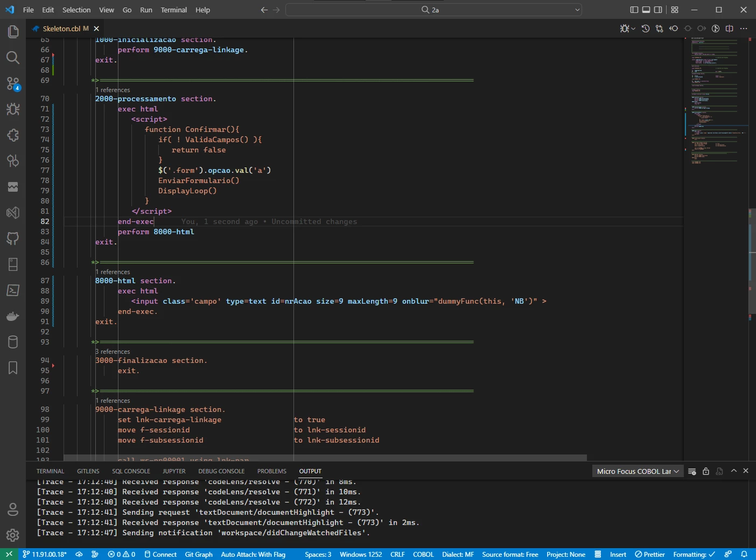Open the Selection menu
This screenshot has width=756, height=560.
(76, 10)
